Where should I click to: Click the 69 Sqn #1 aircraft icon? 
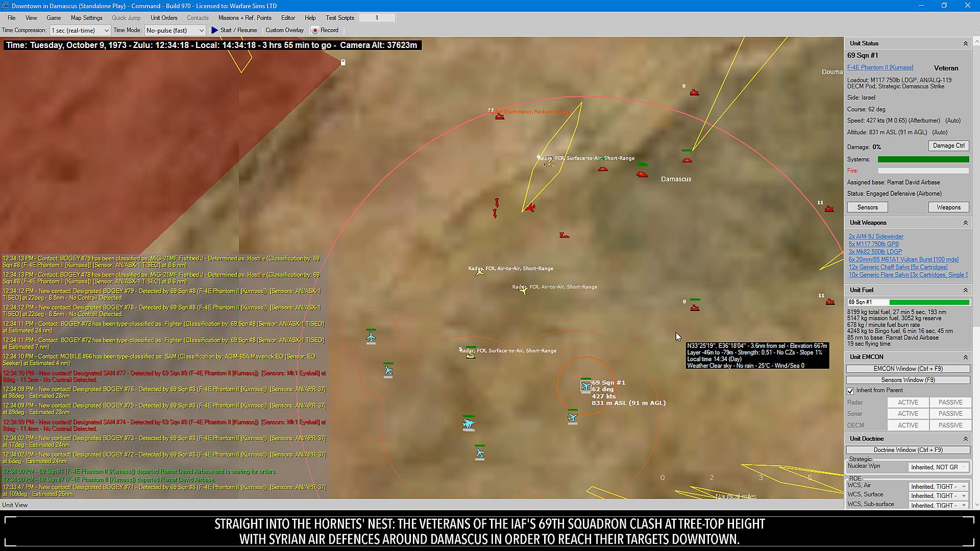point(585,386)
